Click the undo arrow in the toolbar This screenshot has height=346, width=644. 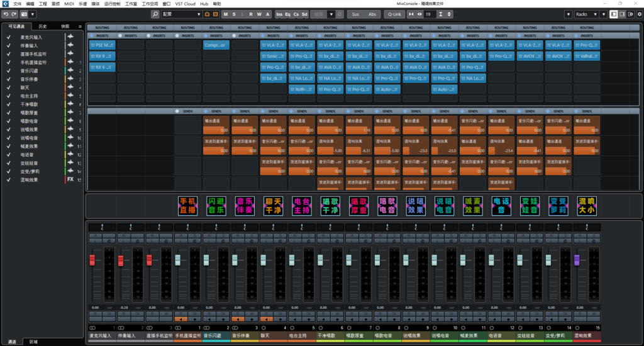tap(6, 14)
